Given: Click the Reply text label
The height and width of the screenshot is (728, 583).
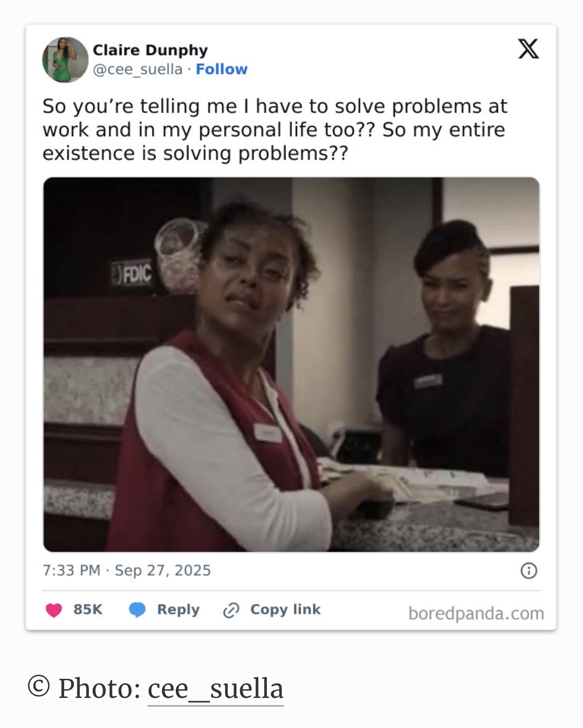Looking at the screenshot, I should click(x=178, y=610).
